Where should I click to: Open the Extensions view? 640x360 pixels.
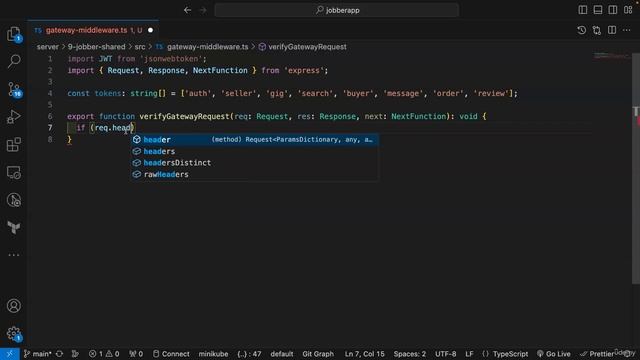click(x=13, y=144)
